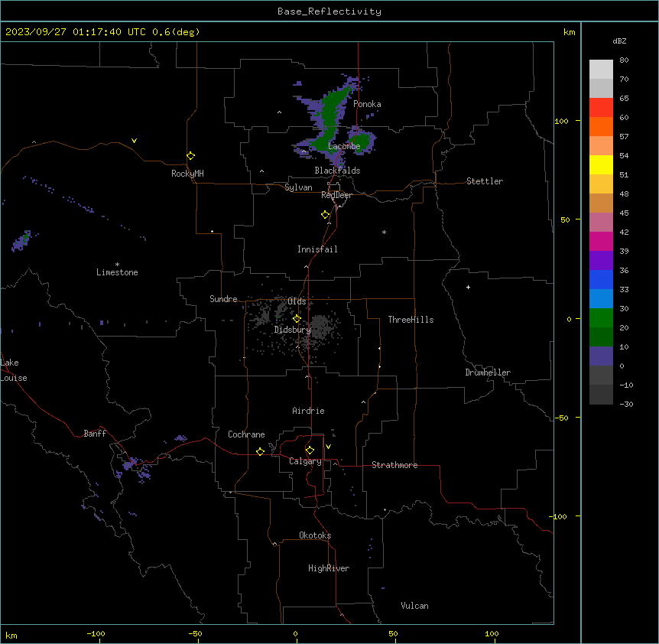Image resolution: width=659 pixels, height=644 pixels.
Task: Click the RockyMH label
Action: point(187,174)
